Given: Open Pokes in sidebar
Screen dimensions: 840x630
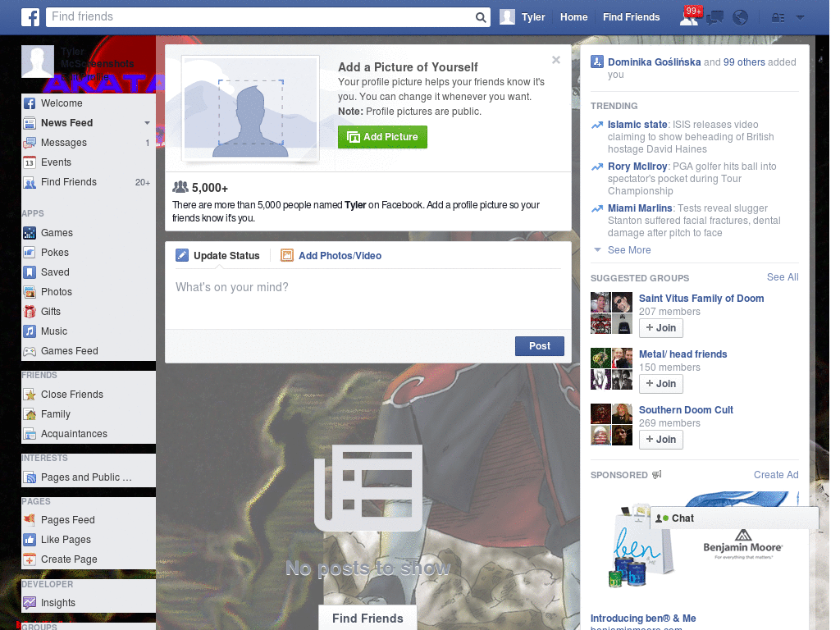Looking at the screenshot, I should [89, 253].
